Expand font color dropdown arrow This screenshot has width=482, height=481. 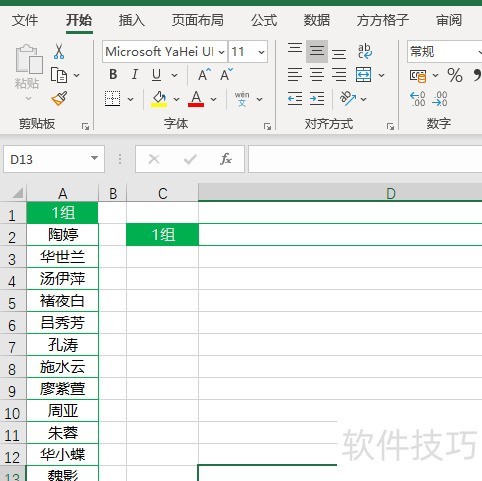pos(214,99)
